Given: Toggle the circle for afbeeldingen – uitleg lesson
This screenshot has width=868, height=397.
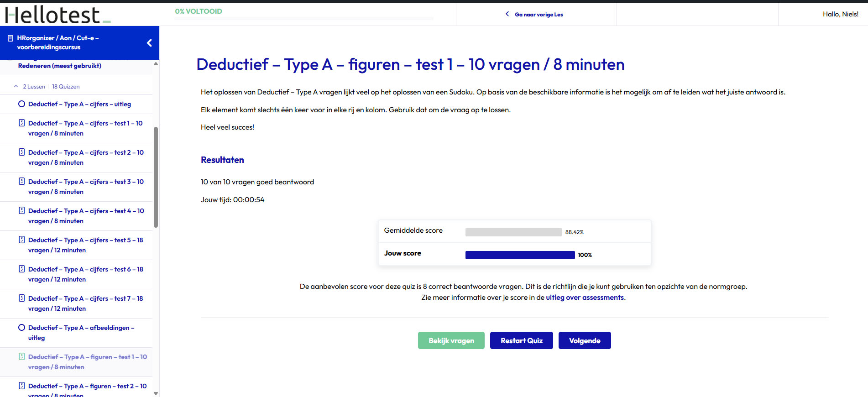Looking at the screenshot, I should coord(21,328).
